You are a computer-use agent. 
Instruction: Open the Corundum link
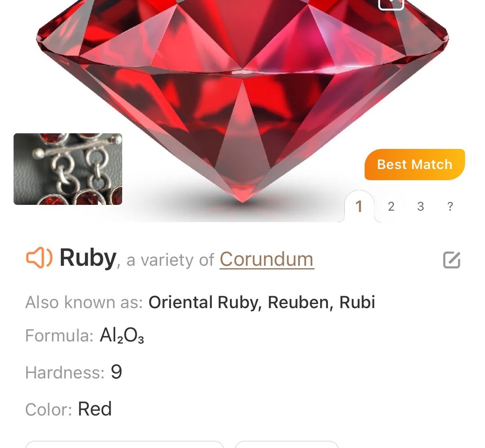267,259
